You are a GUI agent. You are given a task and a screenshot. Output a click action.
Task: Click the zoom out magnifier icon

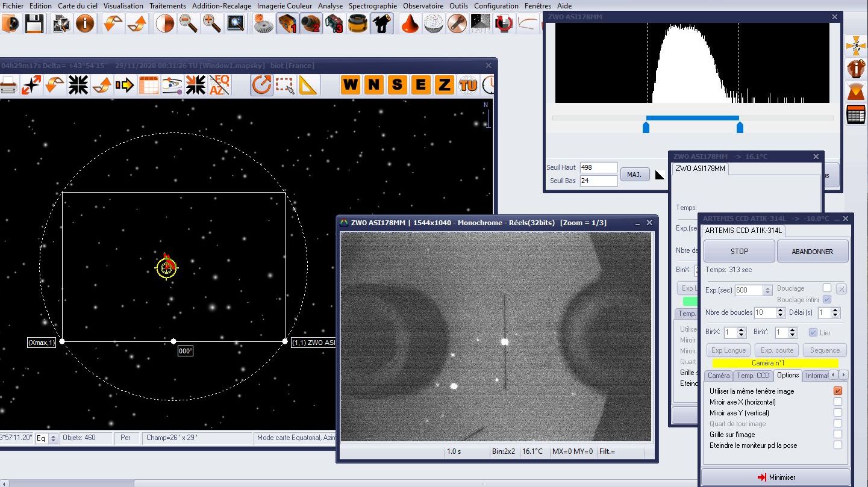coord(189,23)
